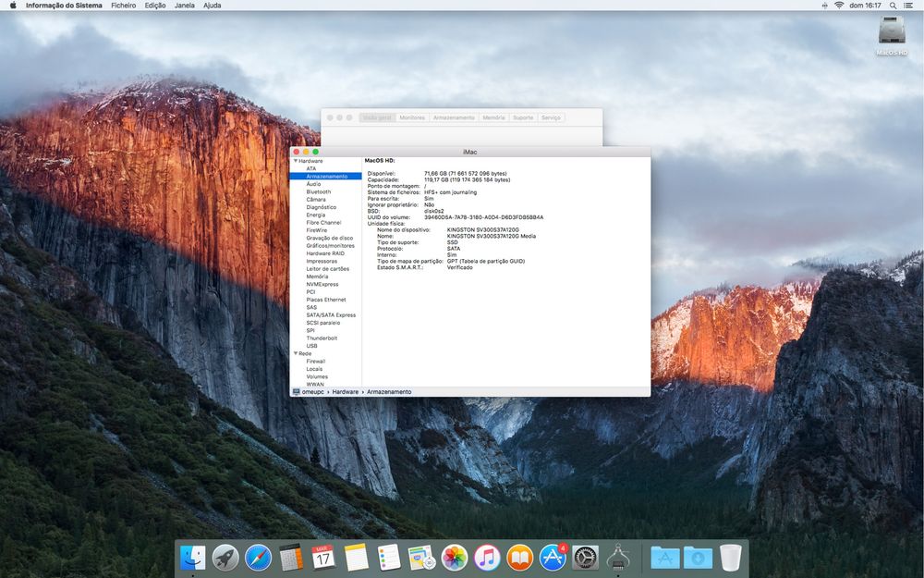Select Placas Ethernet in the sidebar
The height and width of the screenshot is (578, 924).
click(x=326, y=300)
